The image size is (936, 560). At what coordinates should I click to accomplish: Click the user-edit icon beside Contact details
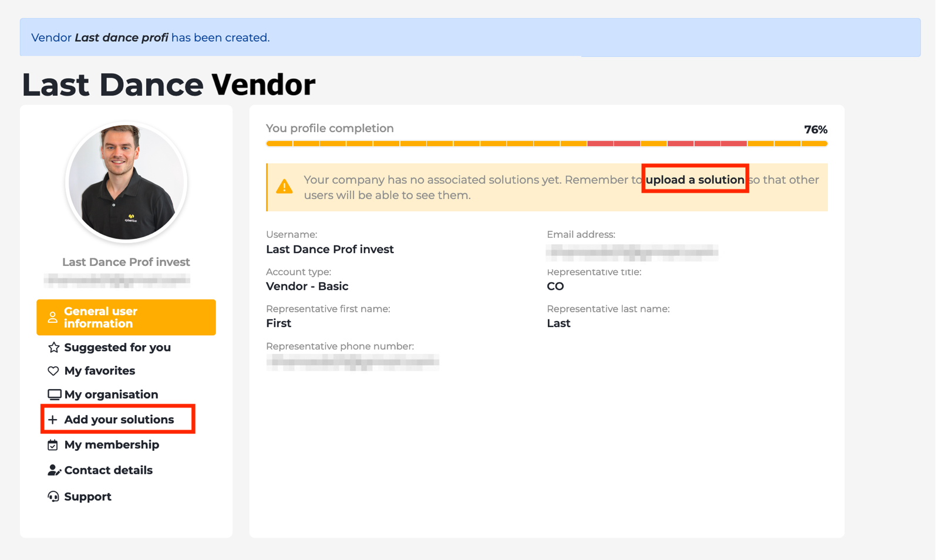coord(54,470)
